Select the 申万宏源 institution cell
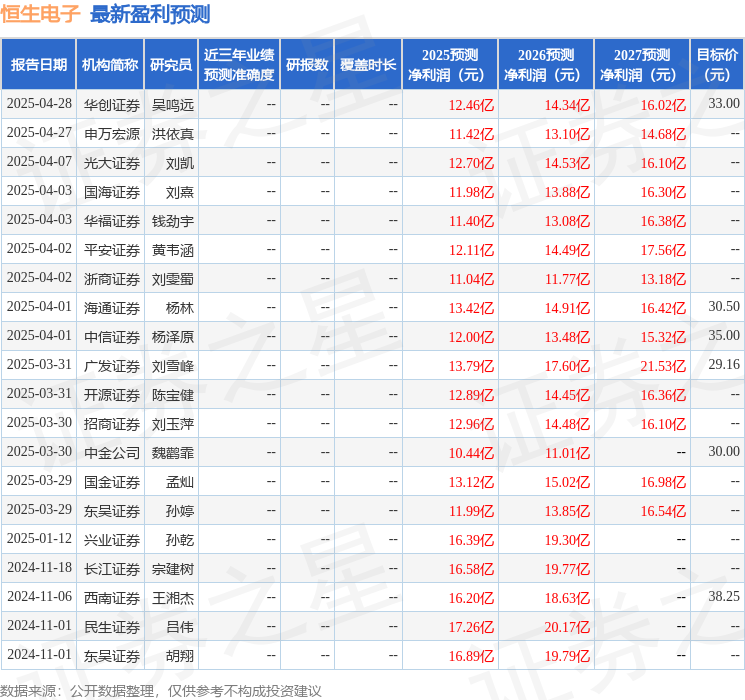 pyautogui.click(x=112, y=134)
